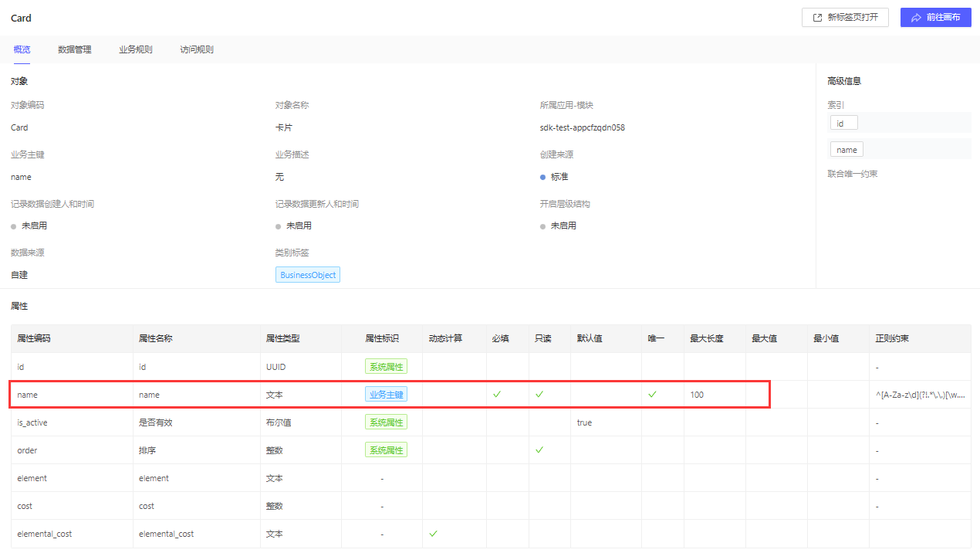The width and height of the screenshot is (980, 553).
Task: Click 业务主键 badge in the name row
Action: coord(386,394)
